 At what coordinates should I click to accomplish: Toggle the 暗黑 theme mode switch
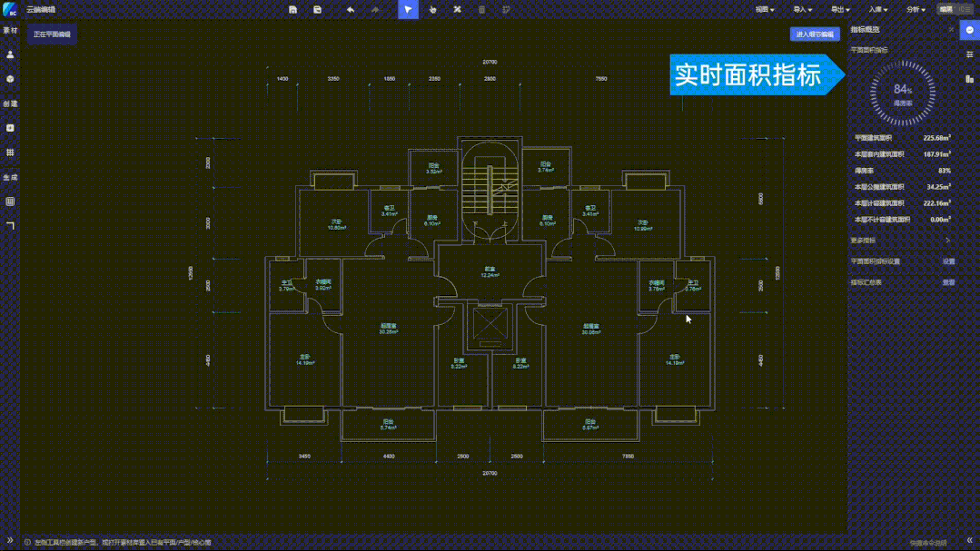click(954, 9)
